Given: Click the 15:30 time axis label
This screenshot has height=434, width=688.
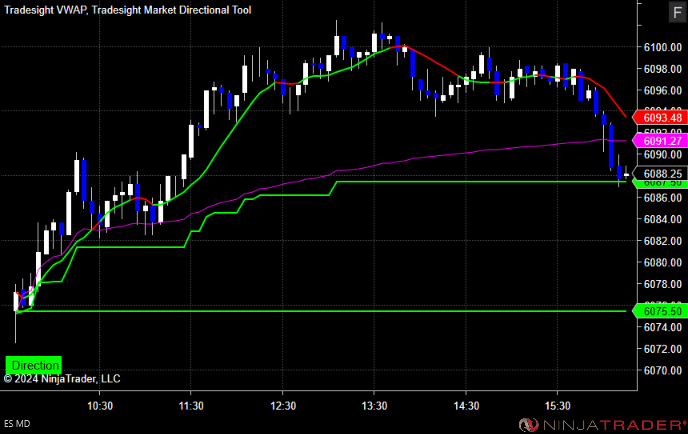Looking at the screenshot, I should click(558, 406).
